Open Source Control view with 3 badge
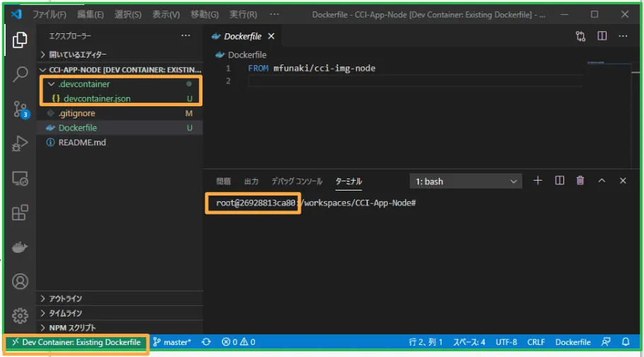 [20, 109]
